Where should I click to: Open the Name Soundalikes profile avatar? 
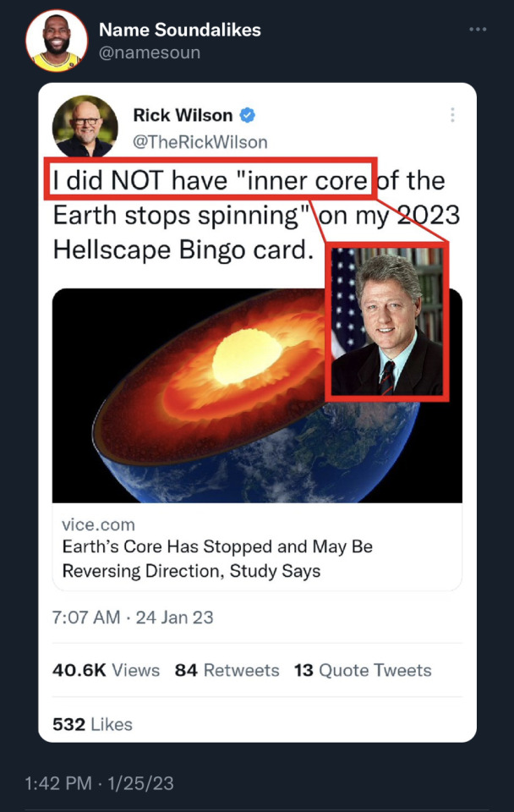pyautogui.click(x=57, y=41)
